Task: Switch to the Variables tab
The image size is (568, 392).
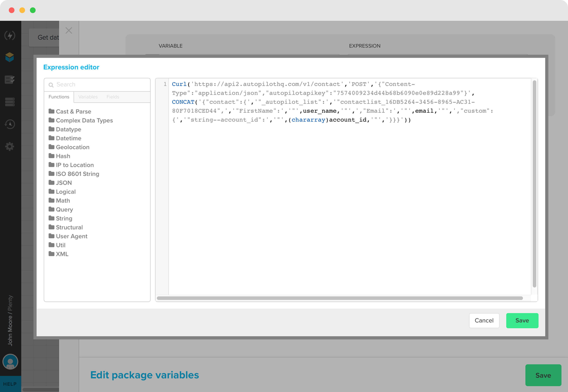Action: tap(88, 97)
